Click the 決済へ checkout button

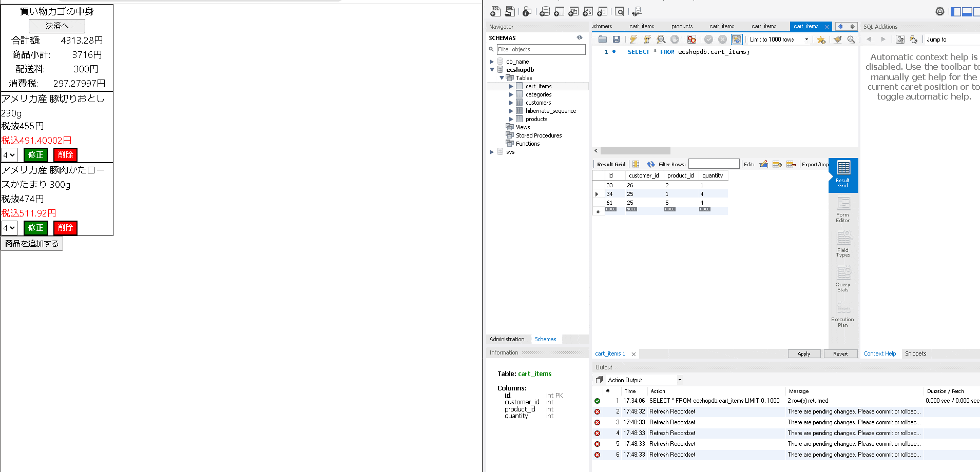pyautogui.click(x=57, y=26)
